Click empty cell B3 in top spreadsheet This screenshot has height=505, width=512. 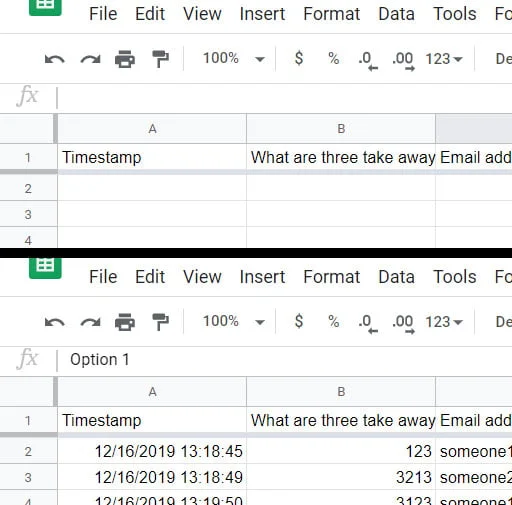(x=341, y=214)
